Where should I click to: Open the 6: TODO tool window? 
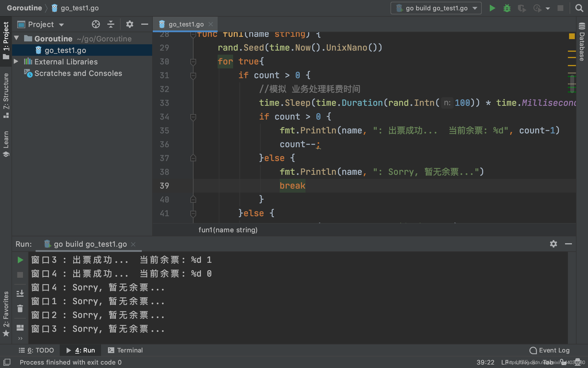click(36, 350)
